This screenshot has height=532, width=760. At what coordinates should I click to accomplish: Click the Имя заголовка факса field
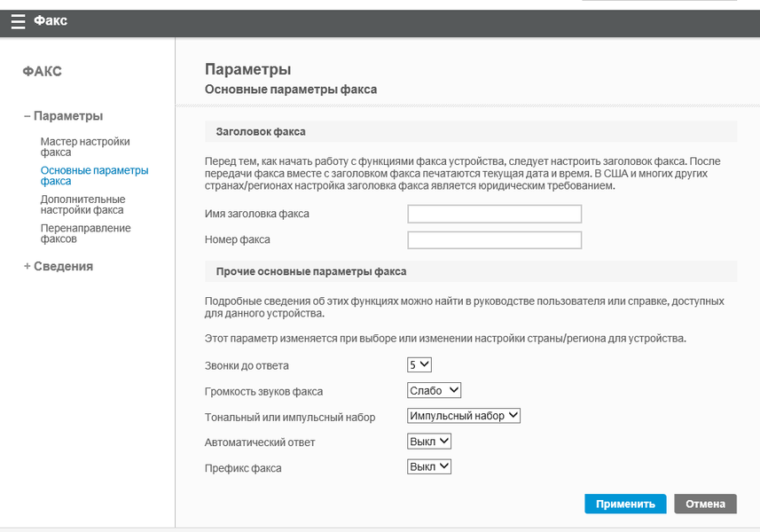click(x=494, y=214)
